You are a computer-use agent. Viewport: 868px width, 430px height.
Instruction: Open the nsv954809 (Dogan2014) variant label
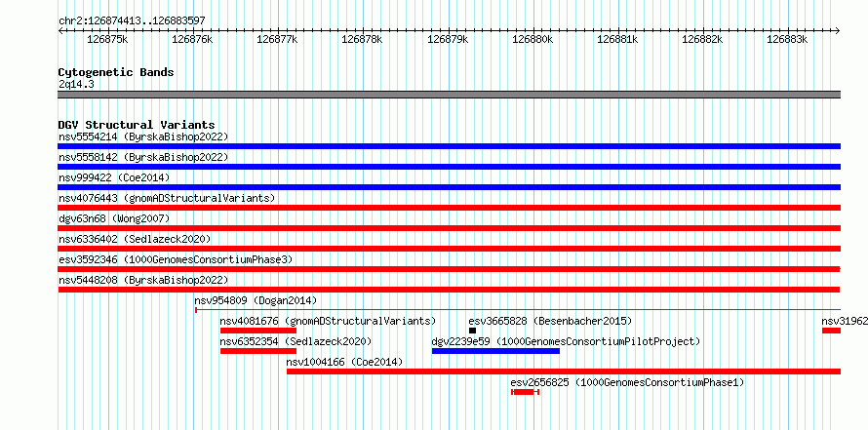click(x=256, y=300)
